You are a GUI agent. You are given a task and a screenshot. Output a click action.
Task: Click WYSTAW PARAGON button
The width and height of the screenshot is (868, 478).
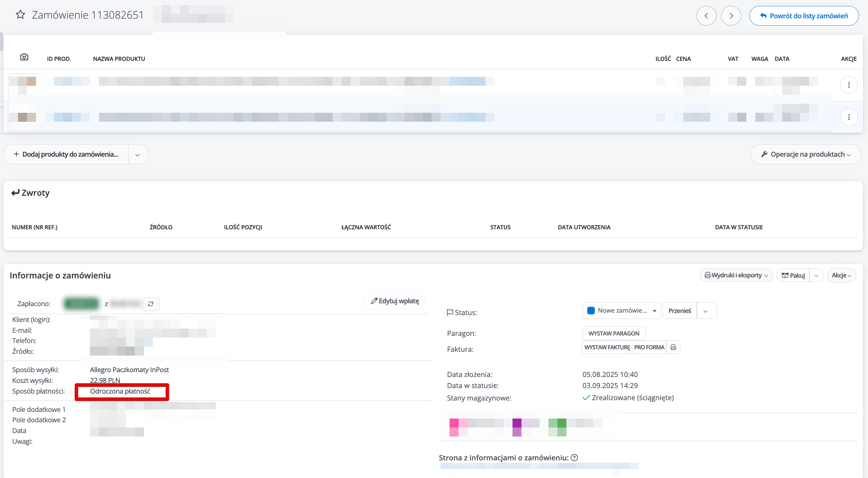[x=613, y=333]
